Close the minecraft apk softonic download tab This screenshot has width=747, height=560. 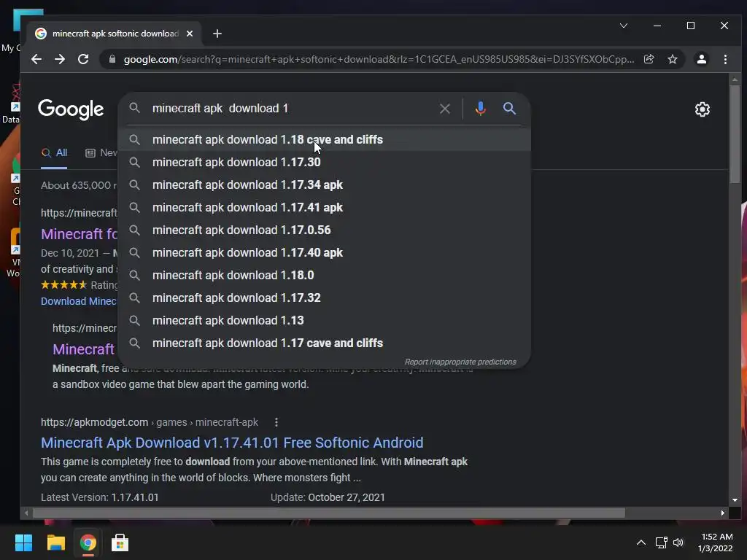pyautogui.click(x=190, y=34)
